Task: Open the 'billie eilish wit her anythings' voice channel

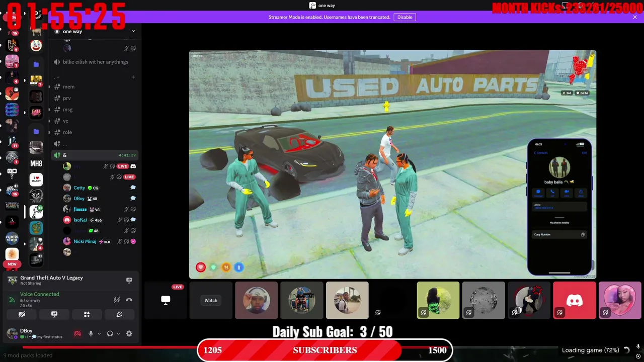Action: pos(95,62)
